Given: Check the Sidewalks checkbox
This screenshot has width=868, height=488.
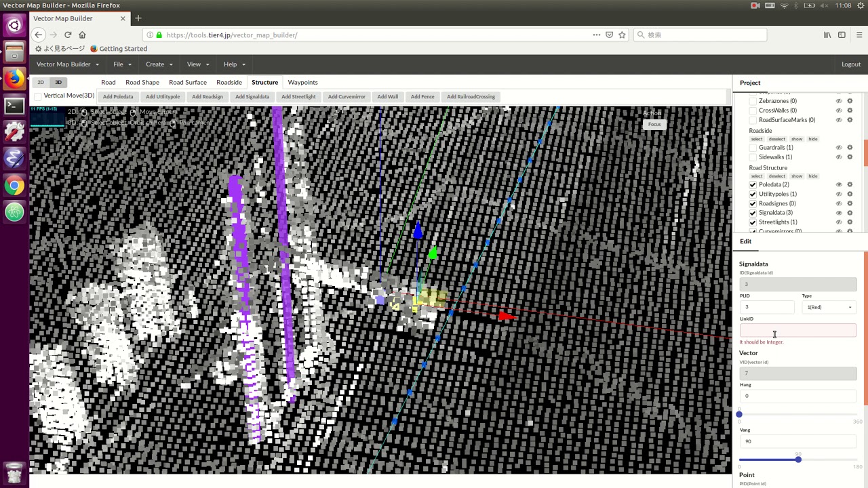Looking at the screenshot, I should (753, 157).
